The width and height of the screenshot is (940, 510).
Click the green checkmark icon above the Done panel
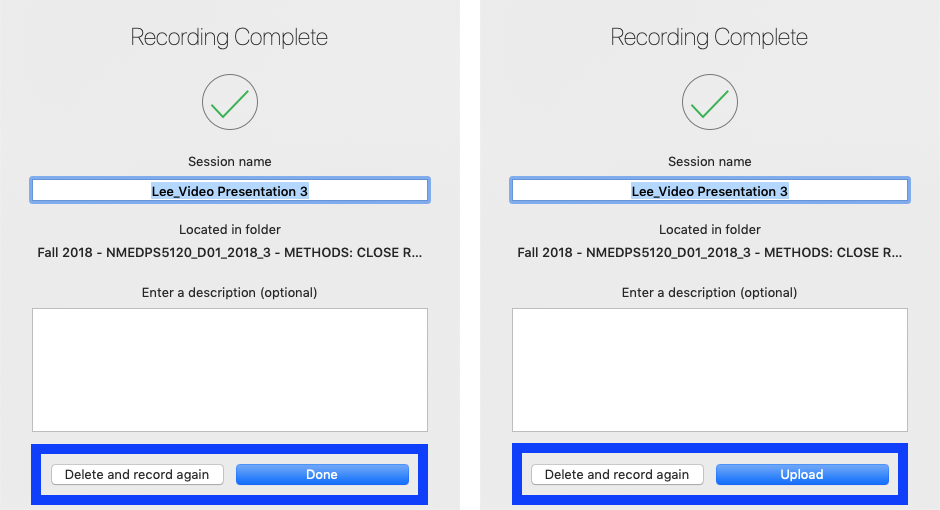tap(230, 102)
